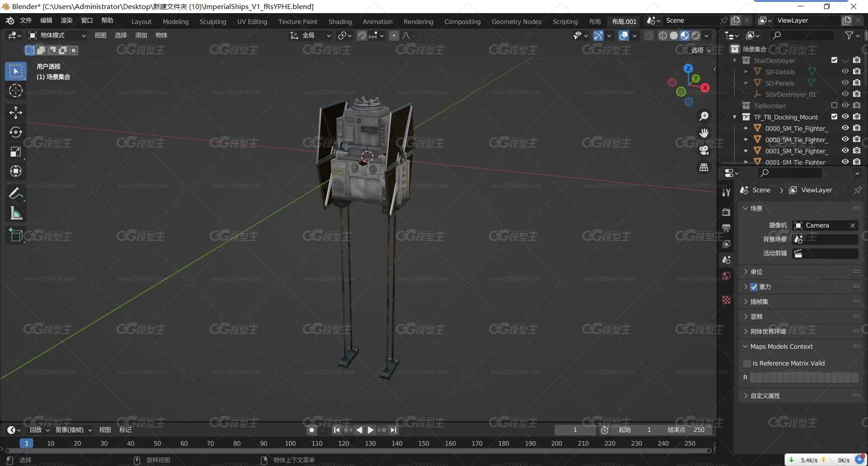
Task: Expand the 音频 audio panel
Action: (x=800, y=317)
